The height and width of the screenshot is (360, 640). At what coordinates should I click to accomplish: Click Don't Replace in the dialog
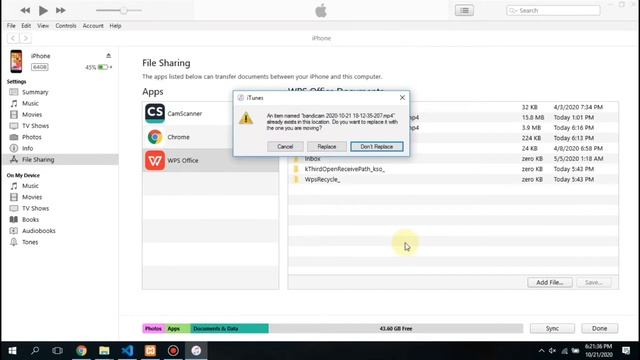click(x=377, y=147)
